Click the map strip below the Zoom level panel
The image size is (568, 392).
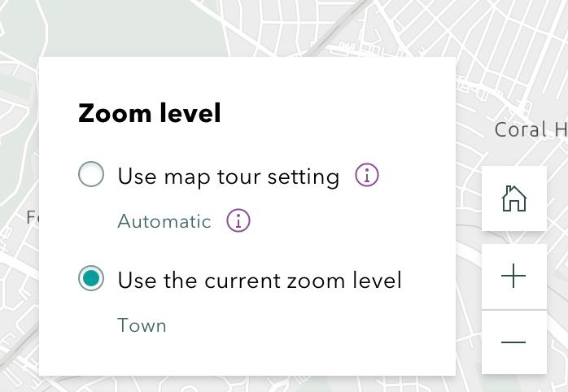(x=244, y=384)
